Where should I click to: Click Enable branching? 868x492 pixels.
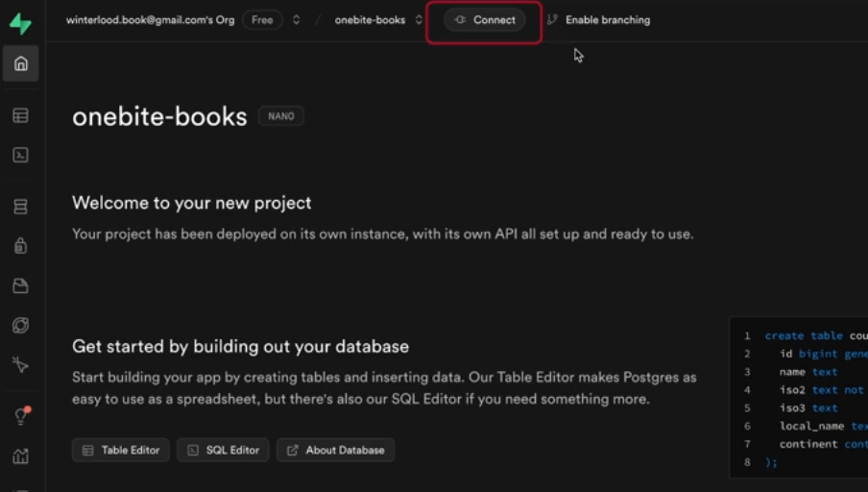coord(608,20)
